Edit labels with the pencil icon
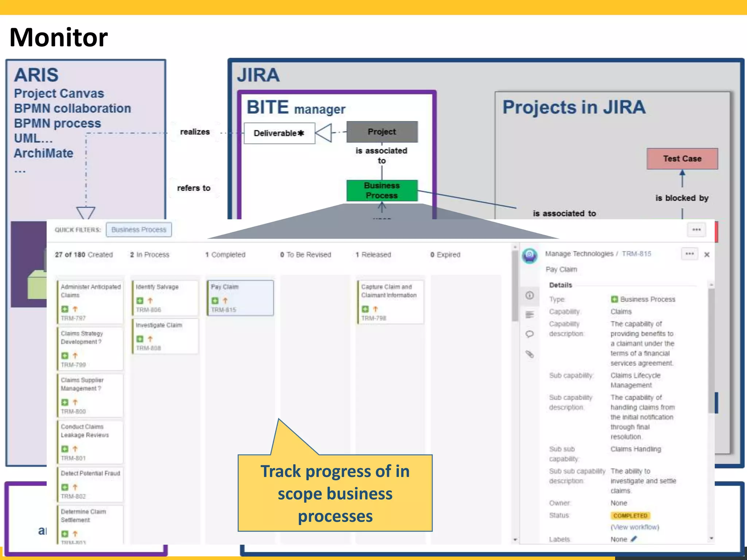This screenshot has width=747, height=560. [634, 538]
